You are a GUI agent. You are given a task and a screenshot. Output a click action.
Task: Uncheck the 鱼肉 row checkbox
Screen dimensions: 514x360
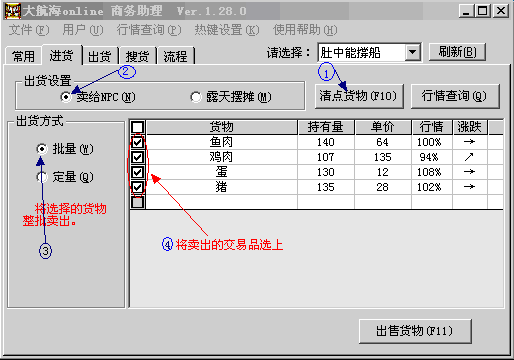coord(137,142)
